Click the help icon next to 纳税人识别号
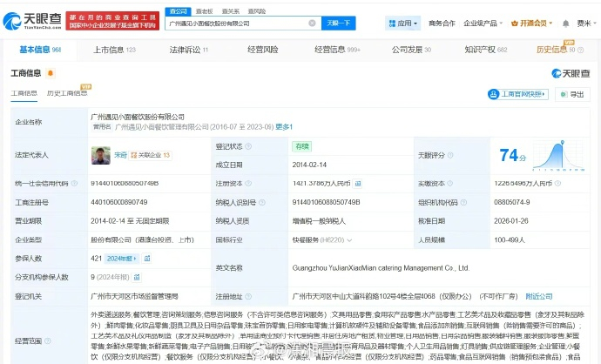The image size is (601, 364). point(262,202)
